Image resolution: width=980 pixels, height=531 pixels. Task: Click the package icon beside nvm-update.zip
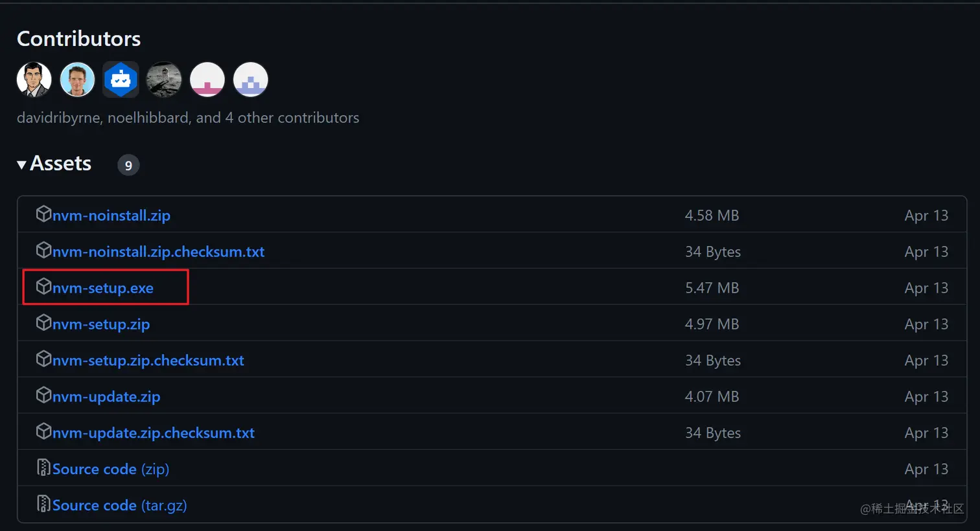[43, 395]
